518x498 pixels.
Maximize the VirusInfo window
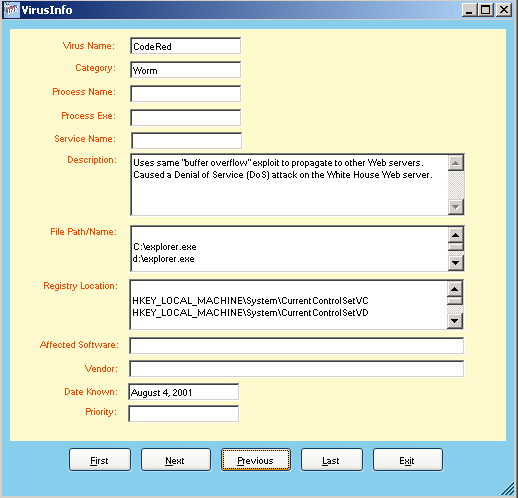coord(486,10)
